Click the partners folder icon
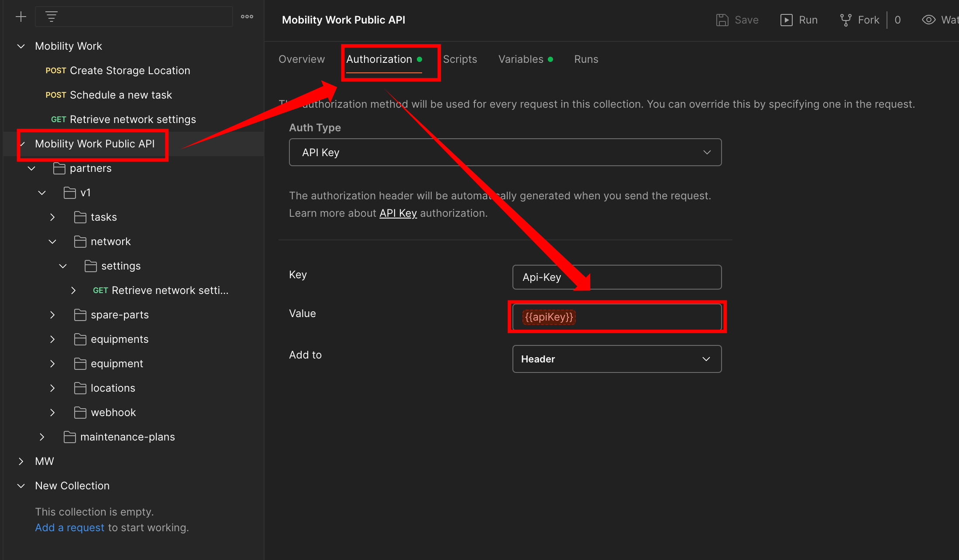The width and height of the screenshot is (959, 560). pyautogui.click(x=59, y=168)
